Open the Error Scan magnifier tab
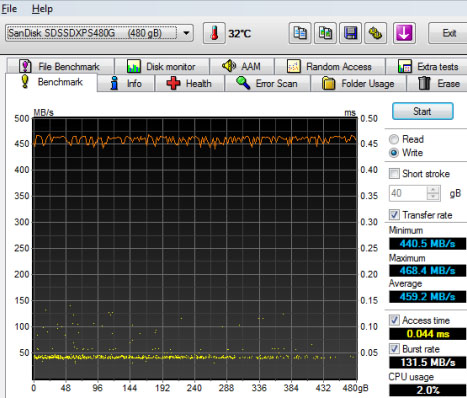Image resolution: width=467 pixels, height=398 pixels. (x=267, y=83)
